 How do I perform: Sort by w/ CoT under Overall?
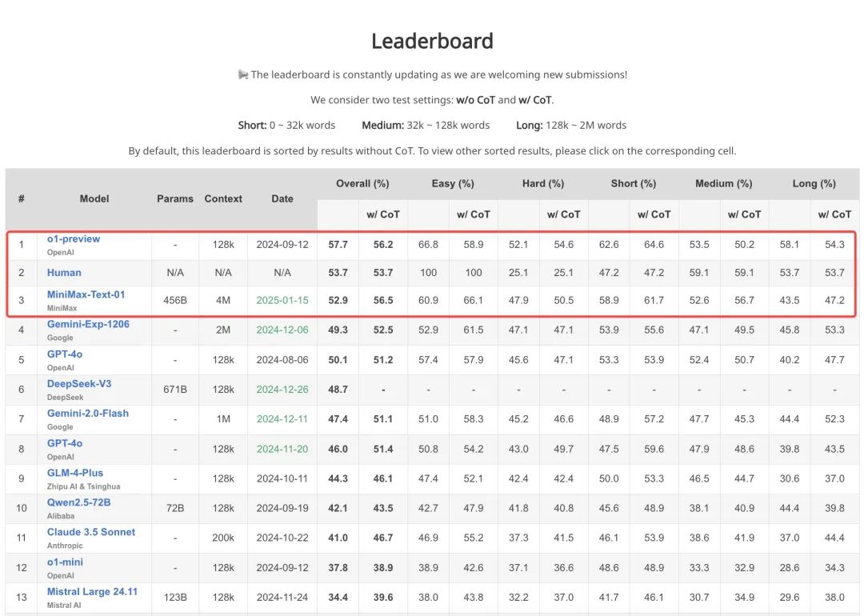(383, 214)
